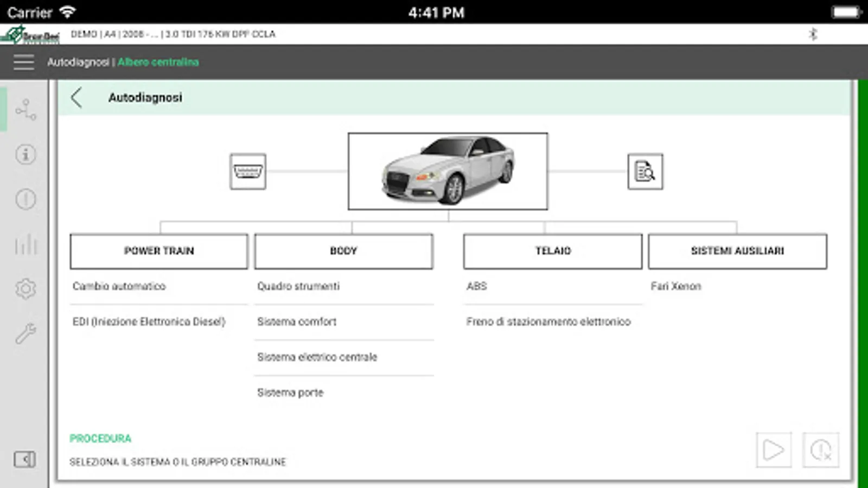Open the info sidebar icon
Viewport: 868px width, 488px height.
tap(25, 155)
